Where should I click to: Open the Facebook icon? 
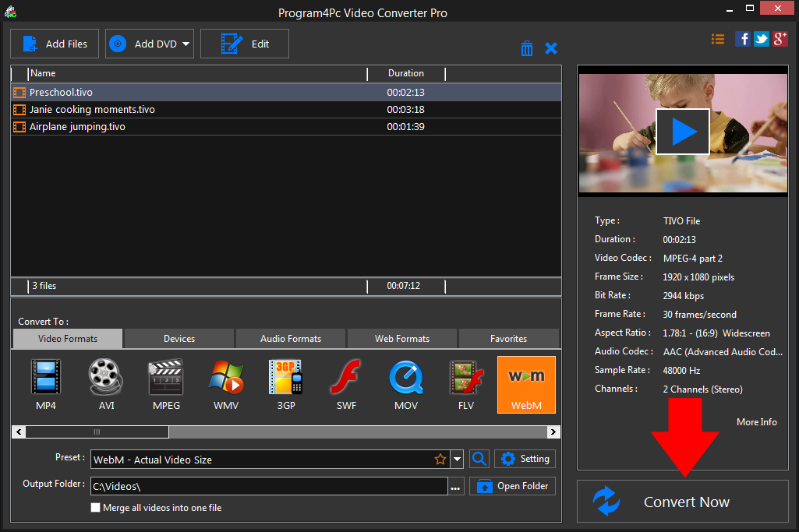pyautogui.click(x=742, y=39)
